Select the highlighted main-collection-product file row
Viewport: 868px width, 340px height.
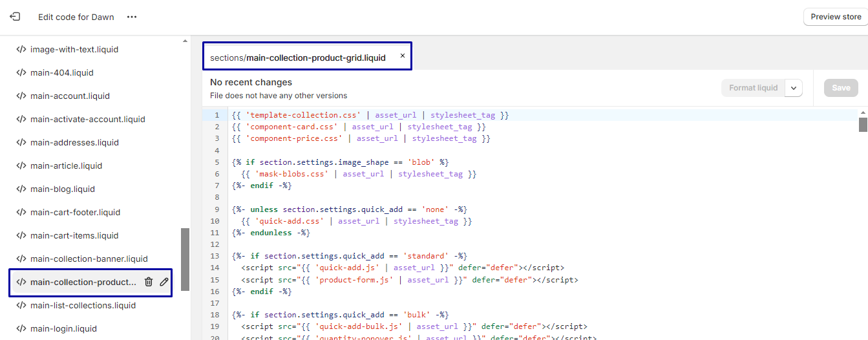pos(90,282)
